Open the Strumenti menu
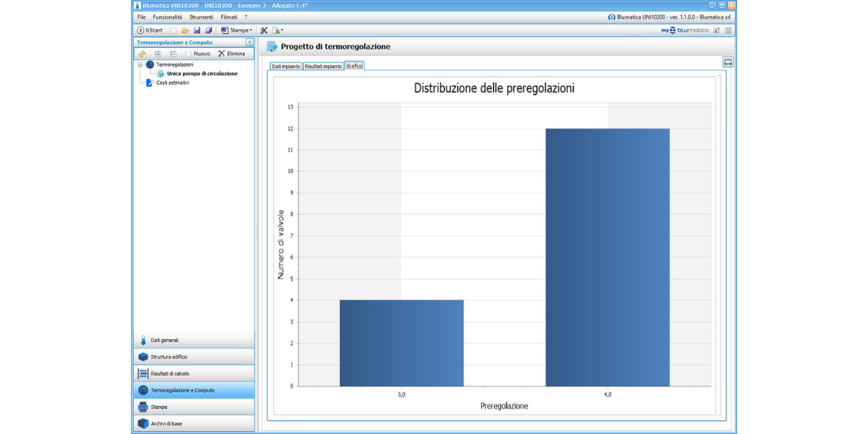Screen dimensions: 868x434 pyautogui.click(x=201, y=17)
